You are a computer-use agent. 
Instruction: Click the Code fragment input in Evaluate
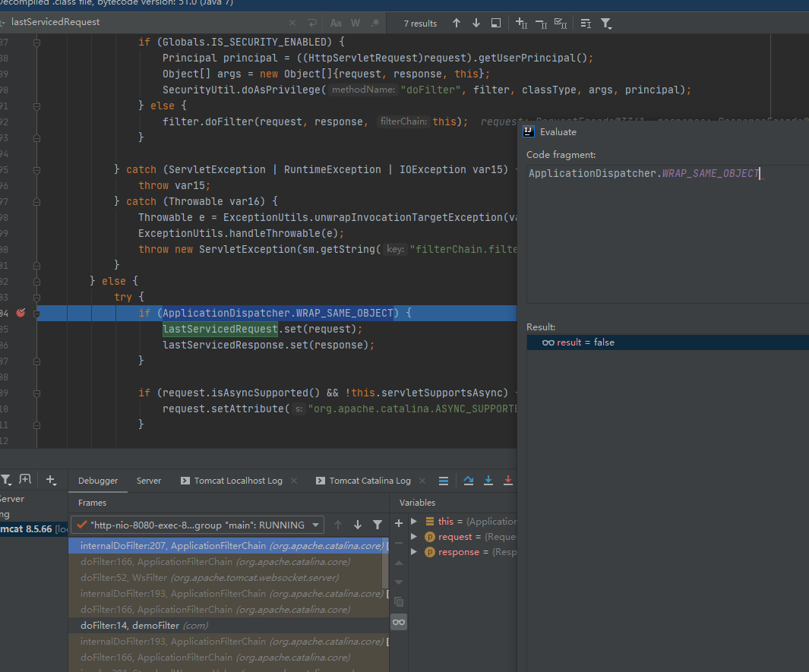pyautogui.click(x=668, y=234)
